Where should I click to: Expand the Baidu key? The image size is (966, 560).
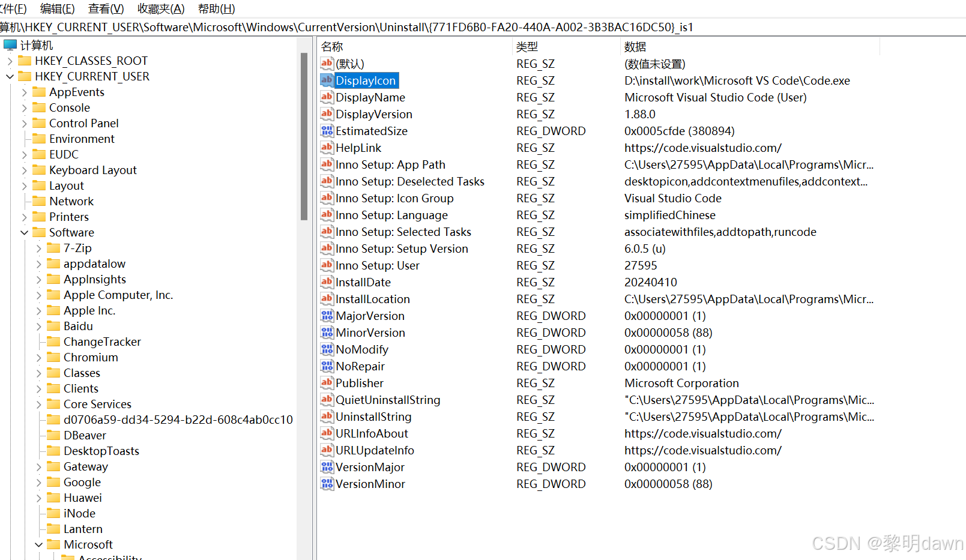pyautogui.click(x=38, y=326)
